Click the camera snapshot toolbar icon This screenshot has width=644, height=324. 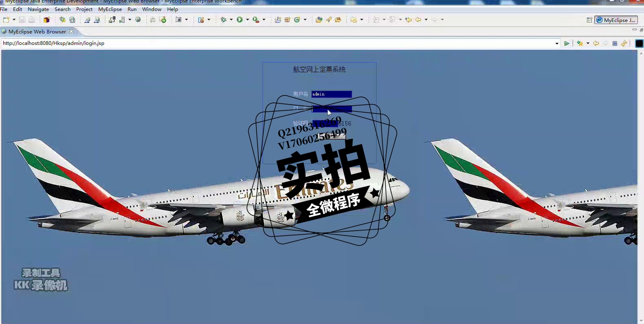[x=179, y=20]
